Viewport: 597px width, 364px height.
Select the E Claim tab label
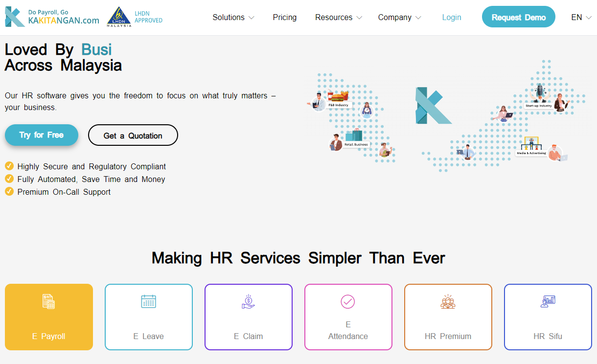[x=248, y=336]
